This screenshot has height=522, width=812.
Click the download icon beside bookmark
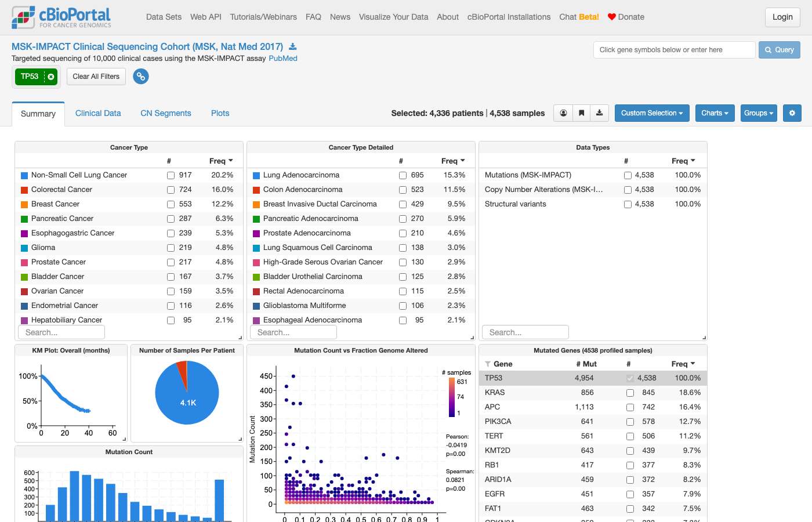coord(600,113)
